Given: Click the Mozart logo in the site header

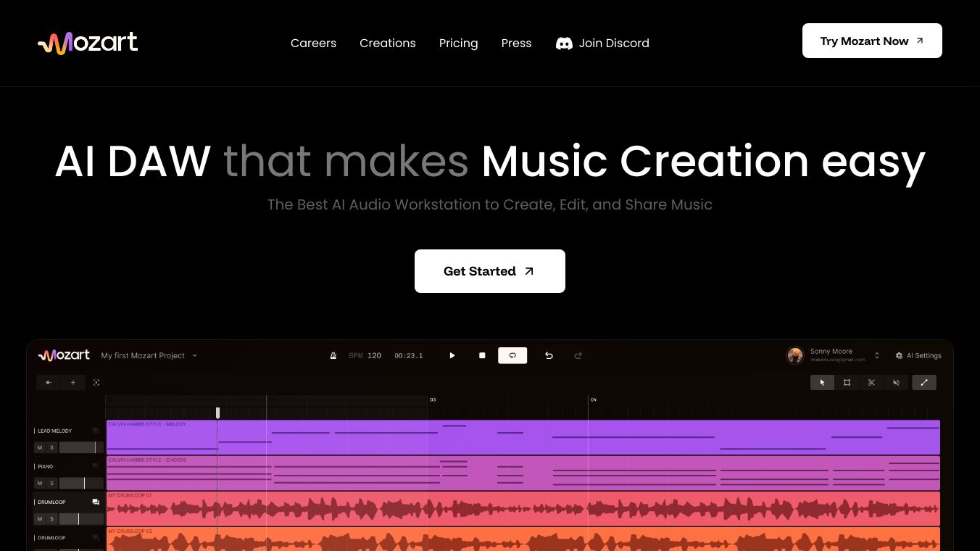Looking at the screenshot, I should [88, 43].
